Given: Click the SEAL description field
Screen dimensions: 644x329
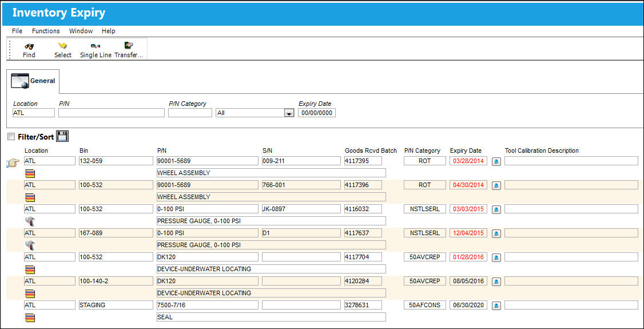Looking at the screenshot, I should (272, 317).
